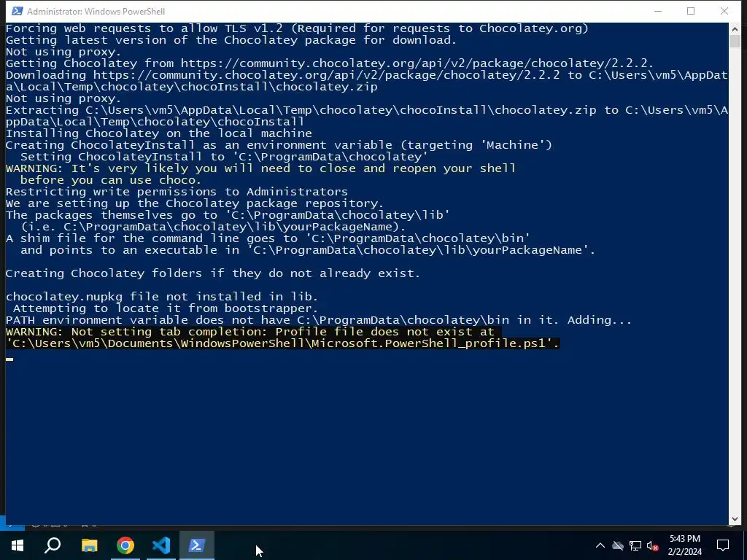The width and height of the screenshot is (747, 560).
Task: Click 'PATH environment variable does not have' line
Action: click(x=319, y=320)
